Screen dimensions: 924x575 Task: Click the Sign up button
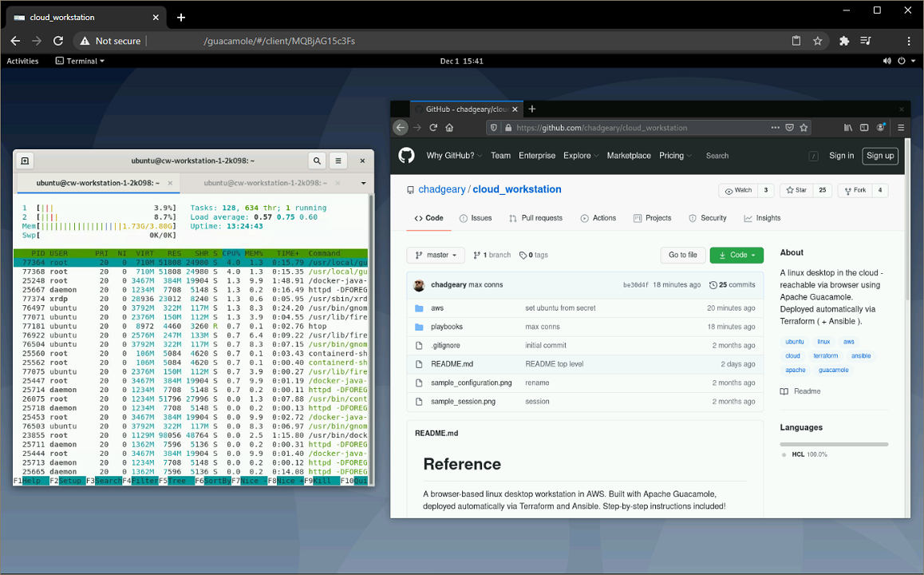coord(880,156)
